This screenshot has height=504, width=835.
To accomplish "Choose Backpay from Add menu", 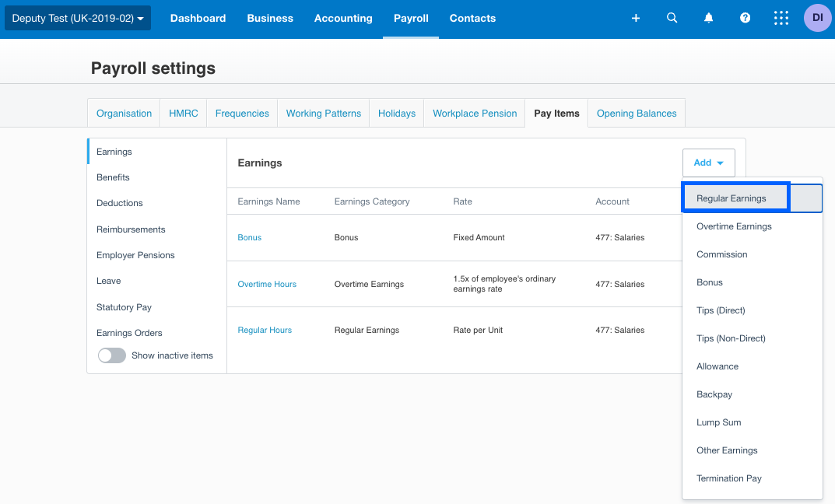I will pos(752,394).
